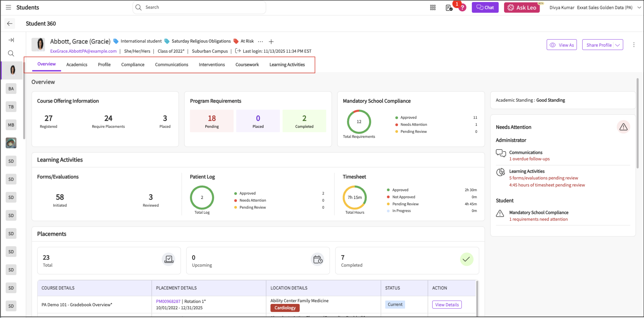Click View Details for PA Demo 101 placement

point(447,305)
